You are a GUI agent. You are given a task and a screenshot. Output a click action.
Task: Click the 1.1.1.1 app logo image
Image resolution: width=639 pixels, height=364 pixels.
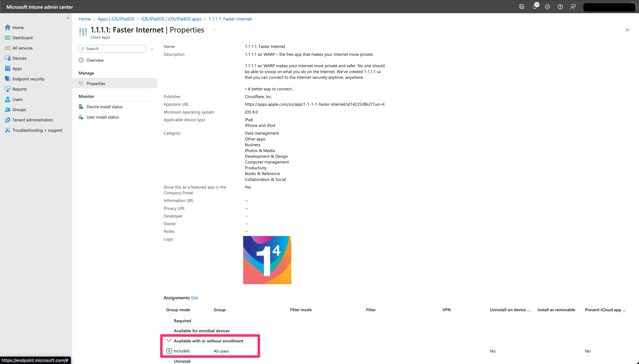click(267, 260)
